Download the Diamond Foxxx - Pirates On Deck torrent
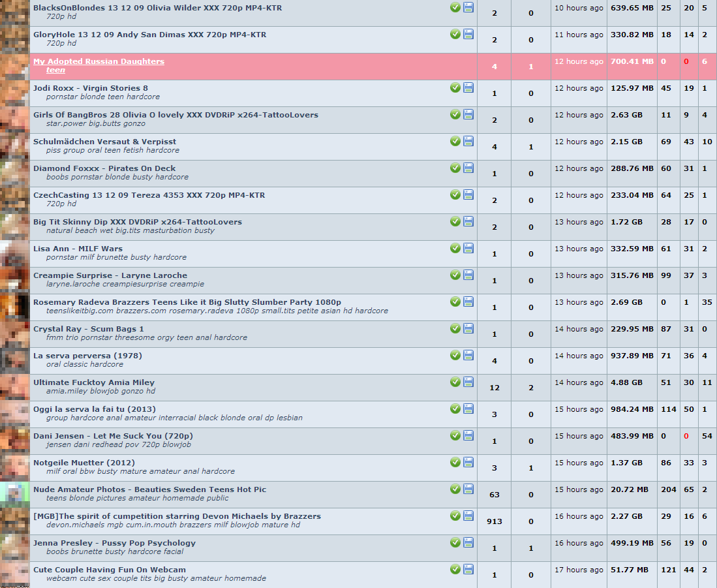Viewport: 717px width, 588px height. pos(468,168)
